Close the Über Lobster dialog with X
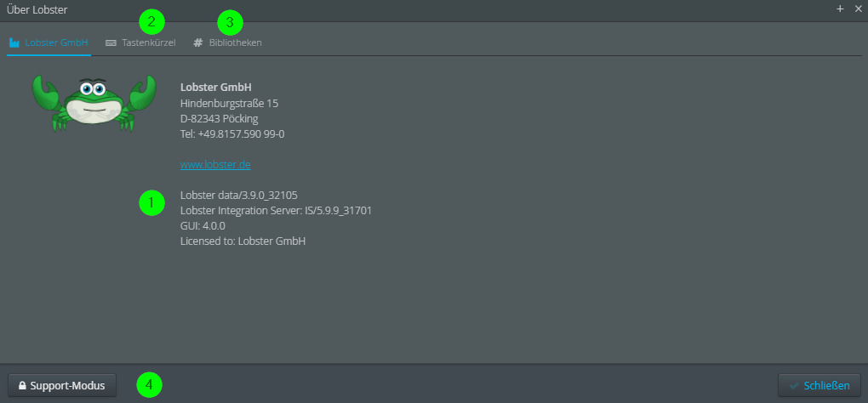Viewport: 868px width, 403px height. [x=858, y=9]
